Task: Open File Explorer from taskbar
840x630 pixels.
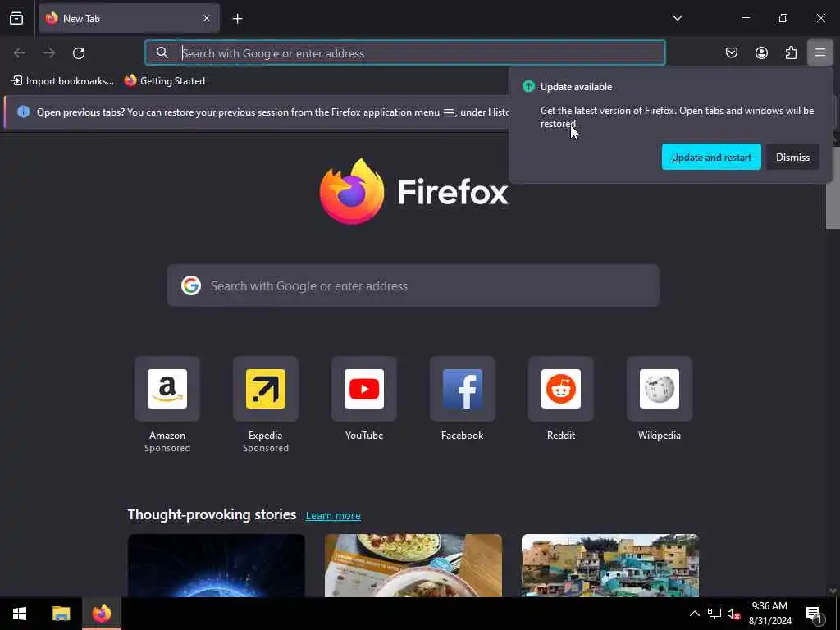Action: 61,614
